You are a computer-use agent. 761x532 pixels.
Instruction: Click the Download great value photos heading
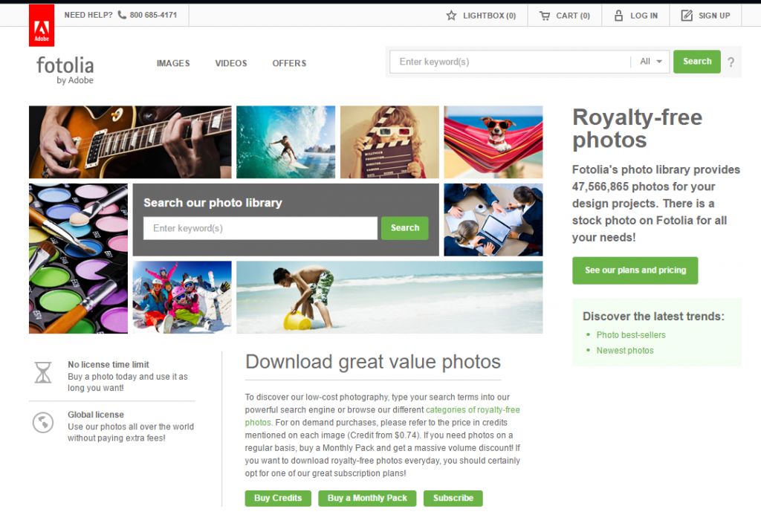(x=373, y=362)
